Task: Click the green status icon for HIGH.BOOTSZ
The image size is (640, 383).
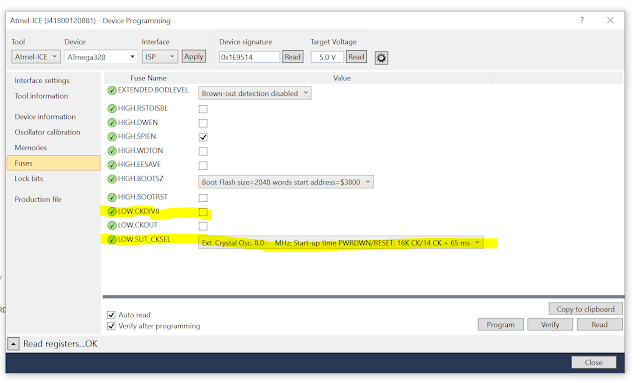Action: tap(112, 179)
